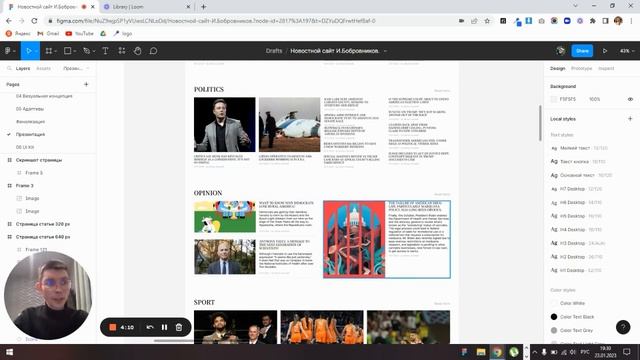Stop the Loom recording
640x360 pixels.
pos(113,327)
